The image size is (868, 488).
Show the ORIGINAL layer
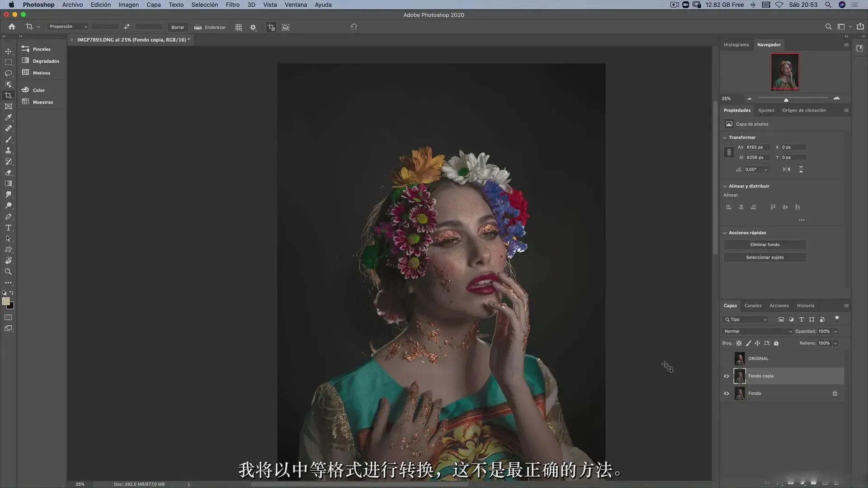click(726, 359)
